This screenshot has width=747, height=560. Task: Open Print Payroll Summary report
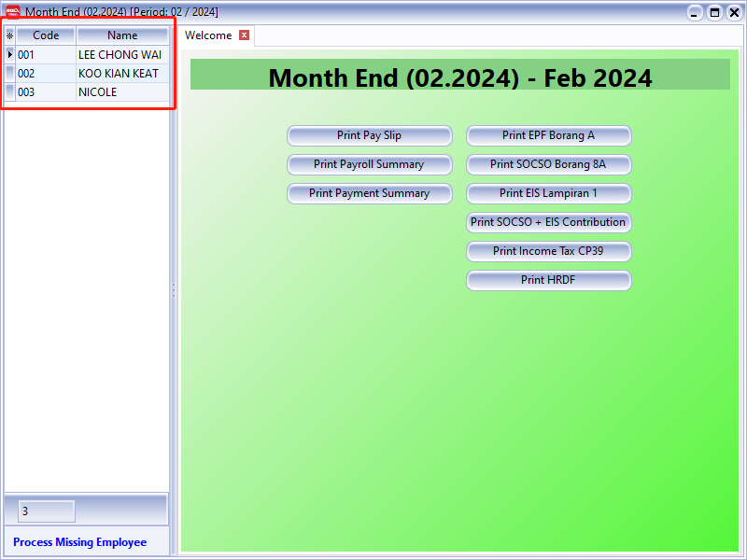coord(369,164)
